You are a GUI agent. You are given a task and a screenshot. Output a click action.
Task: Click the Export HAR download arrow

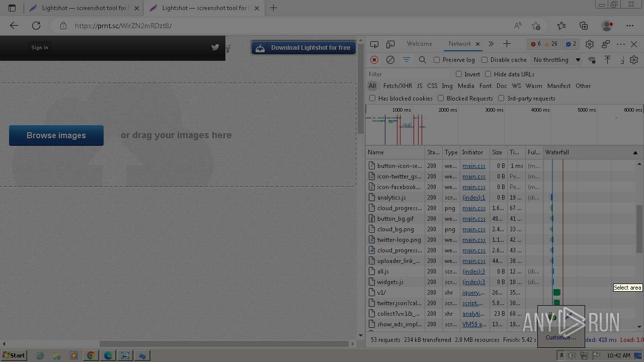coord(622,60)
